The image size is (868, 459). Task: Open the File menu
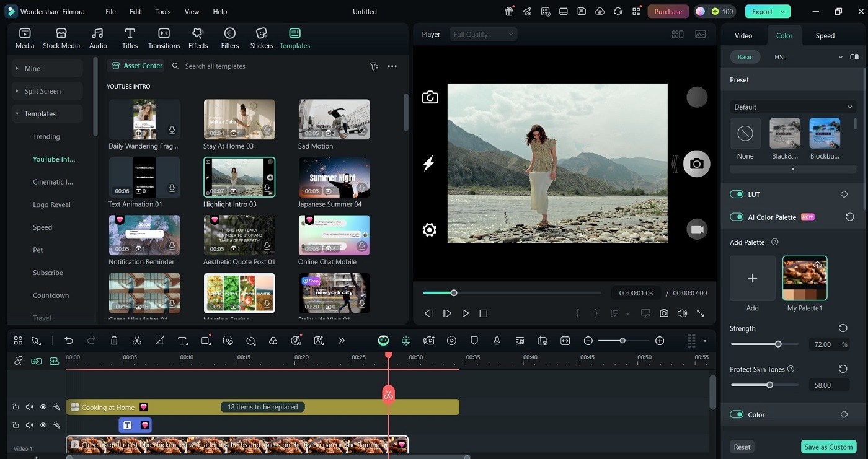(110, 12)
